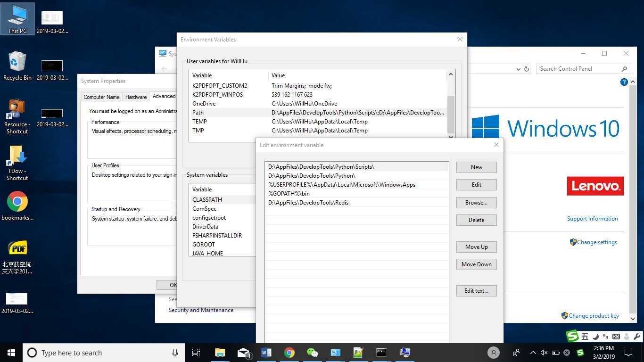644x362 pixels.
Task: Open the Mail app in the taskbar
Action: 243,353
